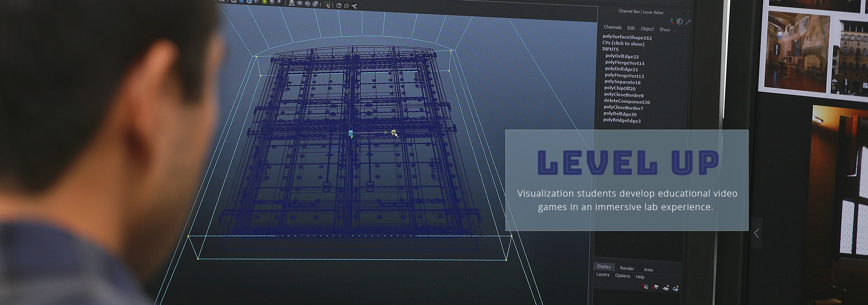The width and height of the screenshot is (868, 305).
Task: Toggle the yellow light sphere icon
Action: [264, 2]
